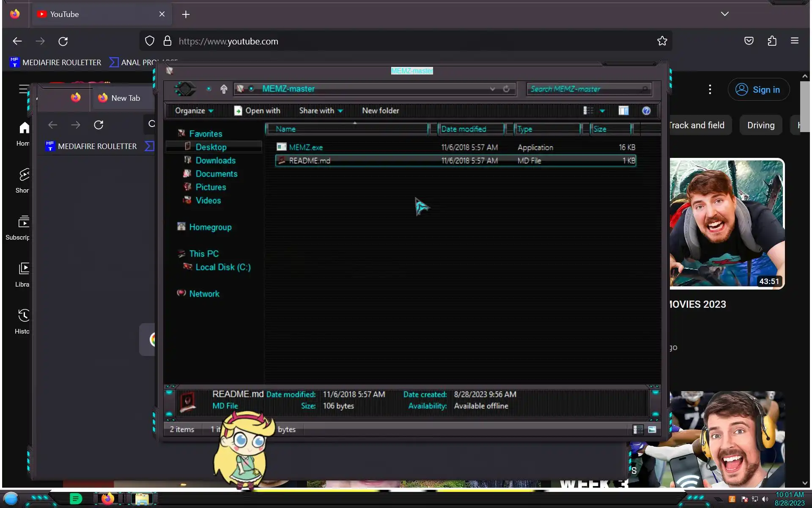Reload the YouTube page

pos(63,41)
